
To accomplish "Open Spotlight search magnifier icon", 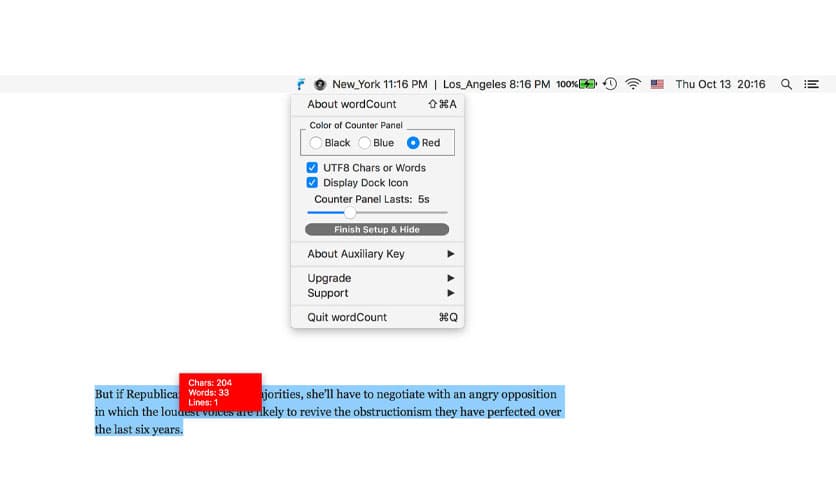I will tap(787, 85).
